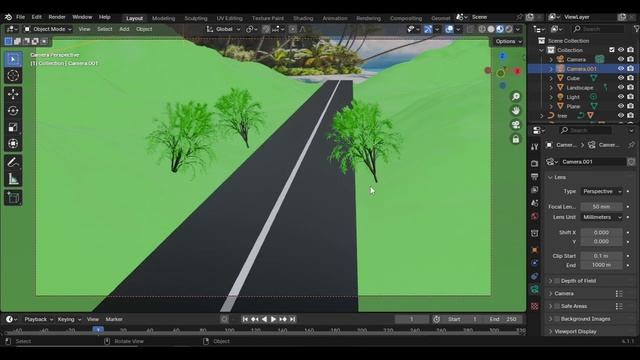
Task: Disable Camera.001 in renders
Action: point(631,69)
